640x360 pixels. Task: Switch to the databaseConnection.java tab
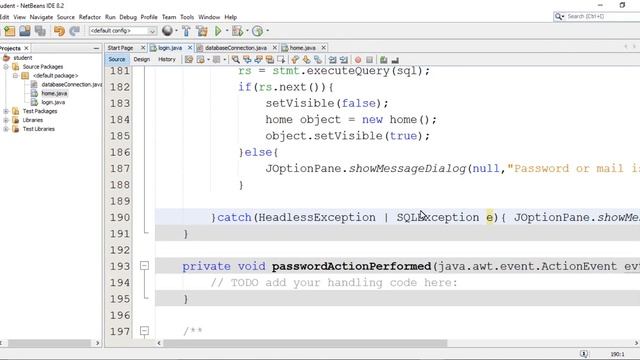[x=236, y=48]
